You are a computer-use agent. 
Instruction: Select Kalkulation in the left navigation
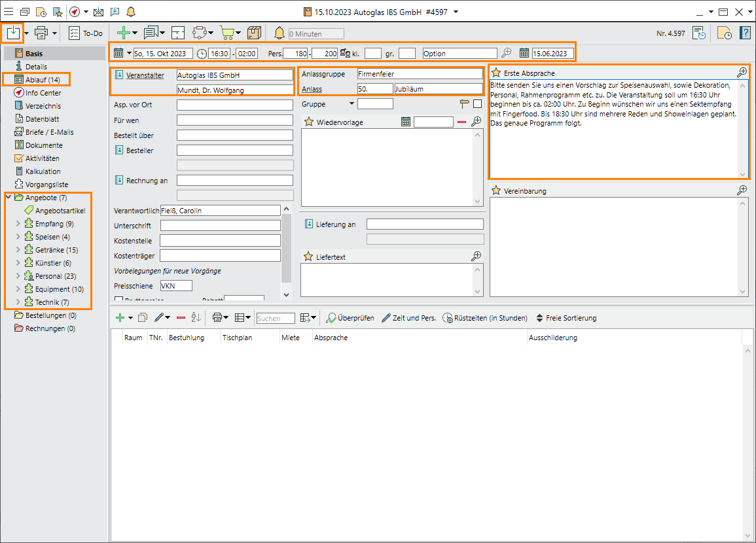pos(43,171)
